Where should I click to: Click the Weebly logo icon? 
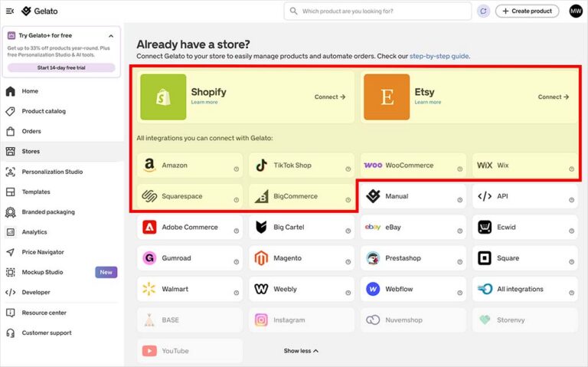[x=261, y=289]
